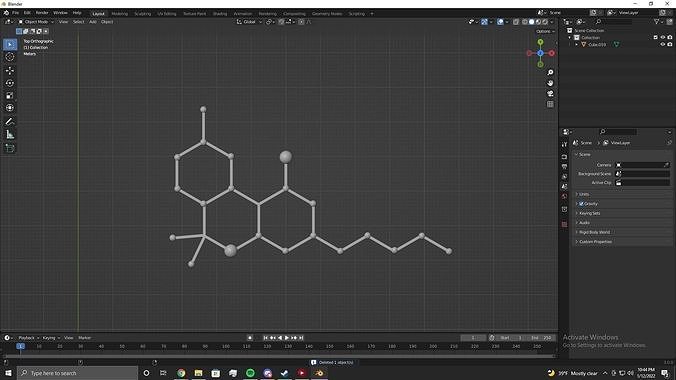
Task: Select the Move tool
Action: click(10, 70)
